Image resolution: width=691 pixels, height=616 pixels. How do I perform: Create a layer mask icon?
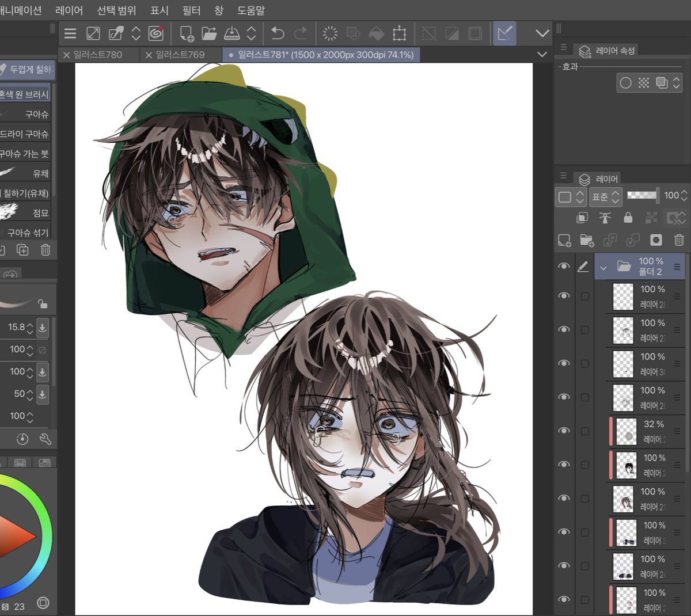pos(656,240)
